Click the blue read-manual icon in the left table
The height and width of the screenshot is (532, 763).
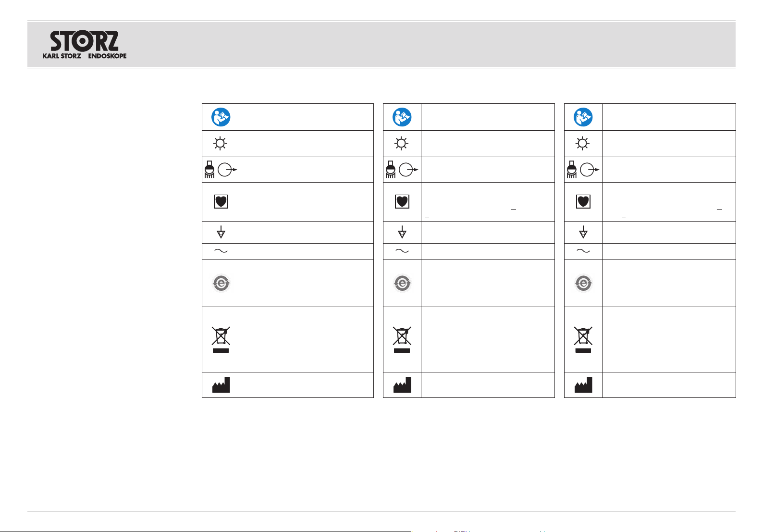click(221, 117)
